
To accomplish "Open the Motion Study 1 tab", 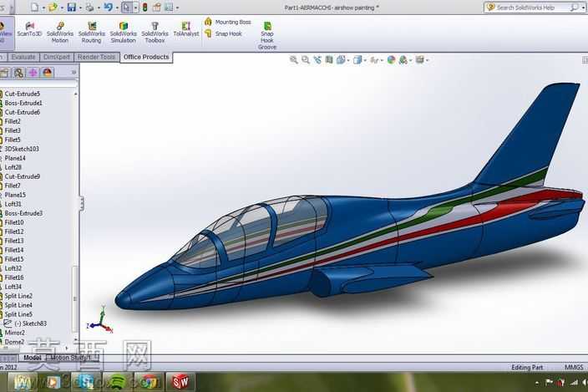I will coord(71,358).
